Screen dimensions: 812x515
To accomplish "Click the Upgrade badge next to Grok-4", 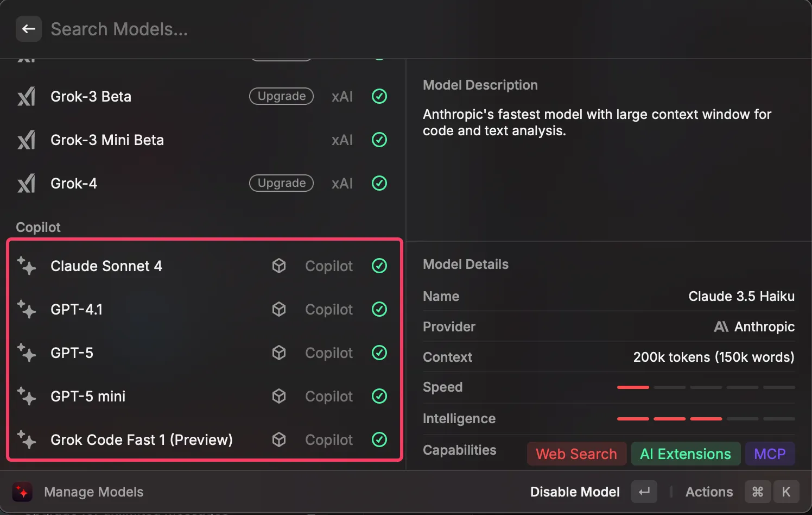I will [x=281, y=183].
